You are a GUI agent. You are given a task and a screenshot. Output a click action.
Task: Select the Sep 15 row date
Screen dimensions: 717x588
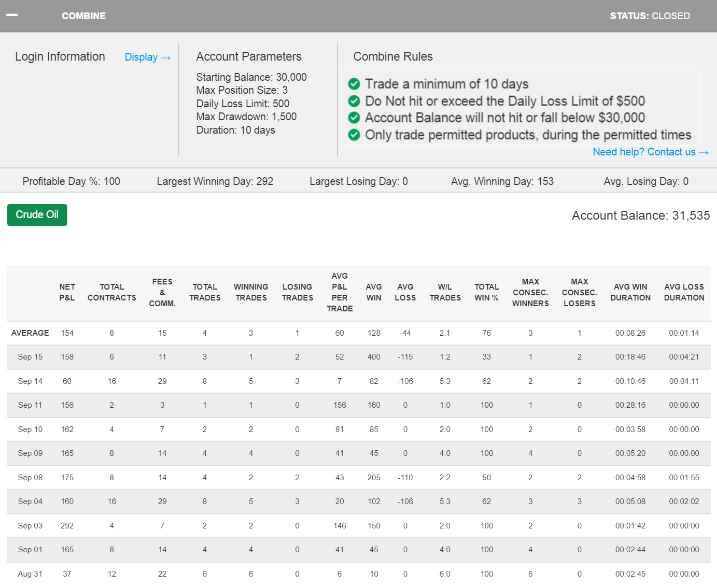point(30,357)
